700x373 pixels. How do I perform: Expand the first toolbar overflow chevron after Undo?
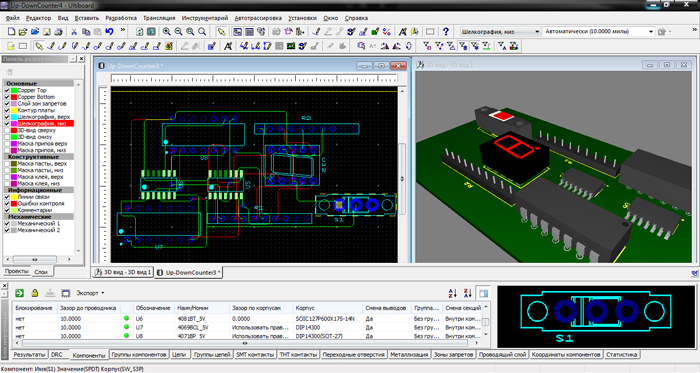[x=123, y=30]
